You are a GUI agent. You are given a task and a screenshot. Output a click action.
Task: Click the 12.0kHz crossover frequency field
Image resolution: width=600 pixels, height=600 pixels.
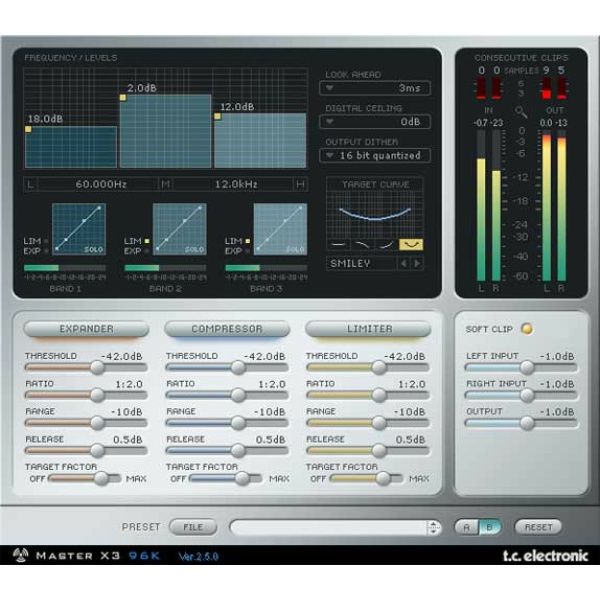235,184
